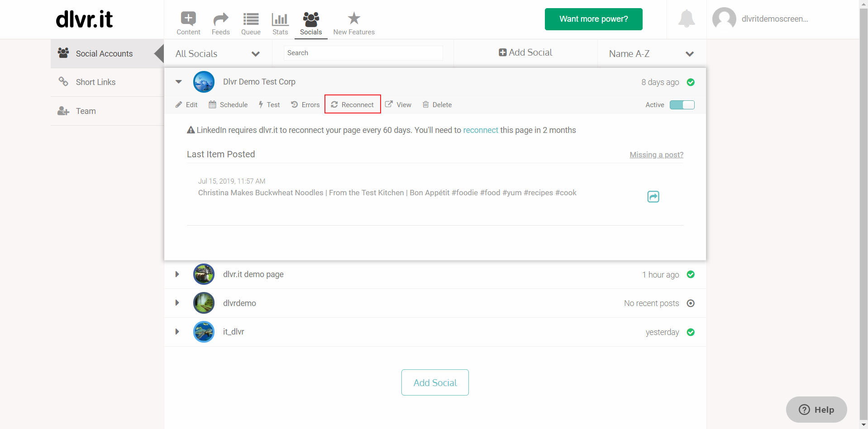Image resolution: width=868 pixels, height=429 pixels.
Task: Click the Want more power? button
Action: tap(593, 19)
